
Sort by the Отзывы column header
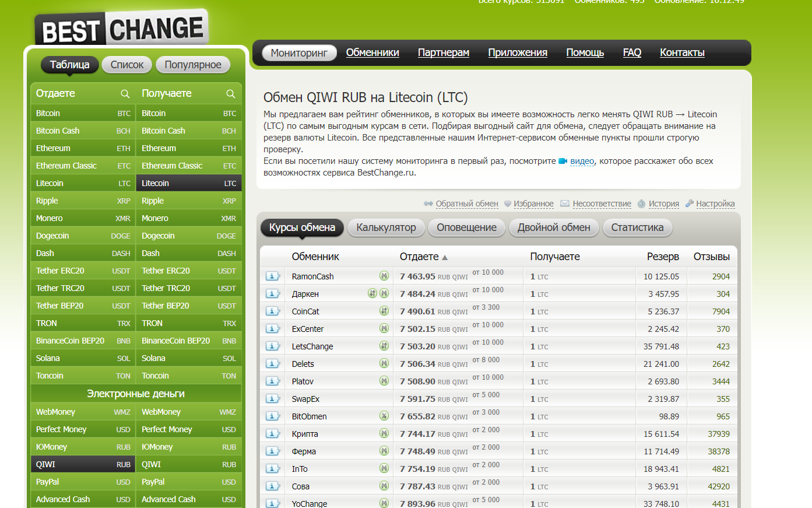click(711, 257)
